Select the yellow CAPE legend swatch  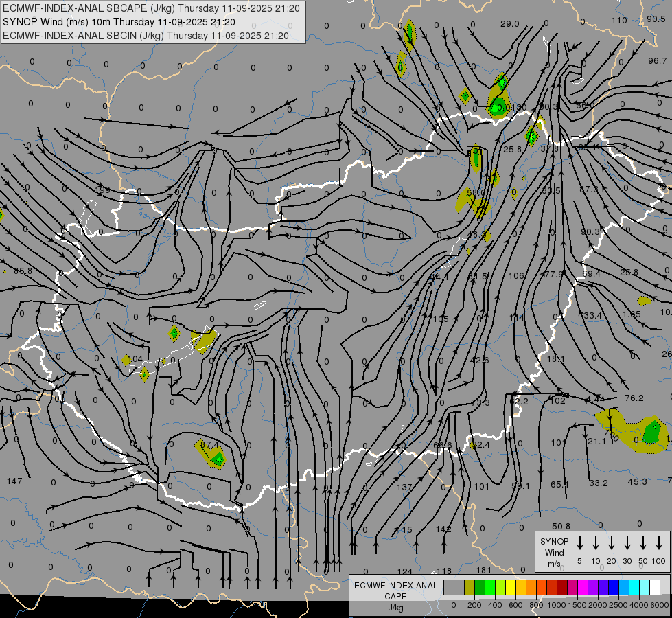[511, 587]
